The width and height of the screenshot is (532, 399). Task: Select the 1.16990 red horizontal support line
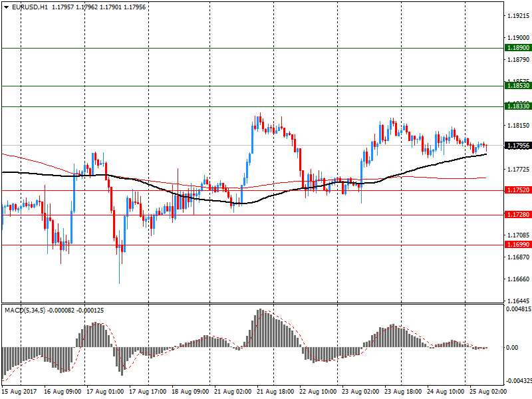[x=253, y=245]
